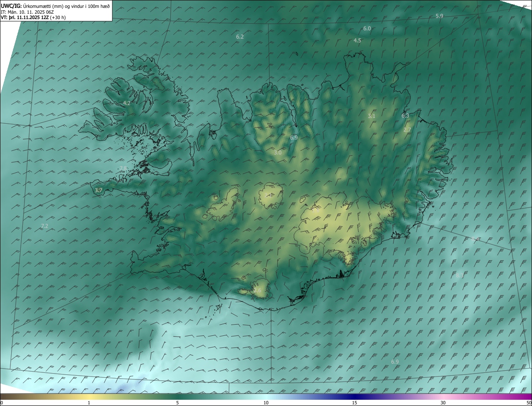Select the 6.0 value label
Image resolution: width=532 pixels, height=406 pixels.
point(367,28)
